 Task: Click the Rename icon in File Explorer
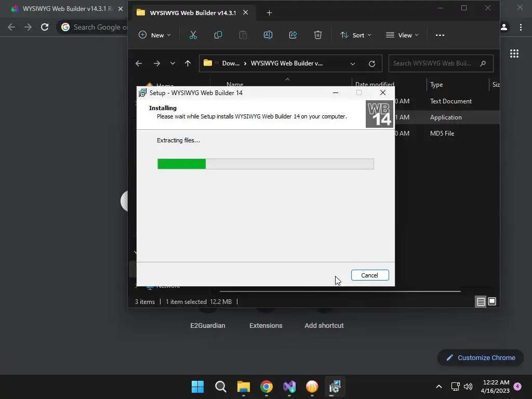[268, 35]
